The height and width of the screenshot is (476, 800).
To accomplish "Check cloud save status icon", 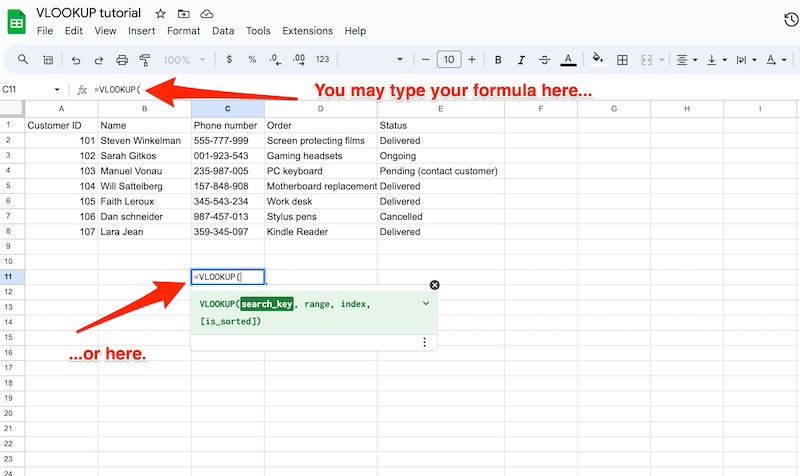I will click(x=206, y=14).
